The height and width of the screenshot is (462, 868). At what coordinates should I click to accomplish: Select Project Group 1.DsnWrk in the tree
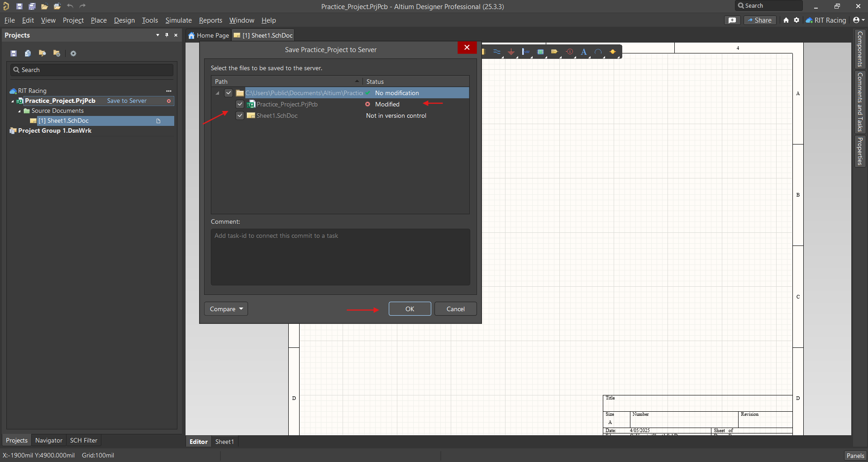click(x=55, y=131)
